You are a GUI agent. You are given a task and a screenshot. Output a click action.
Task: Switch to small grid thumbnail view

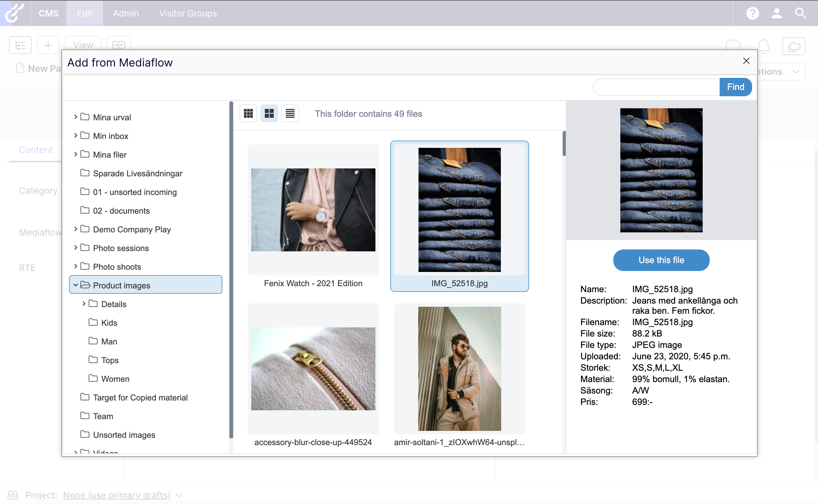click(x=248, y=113)
